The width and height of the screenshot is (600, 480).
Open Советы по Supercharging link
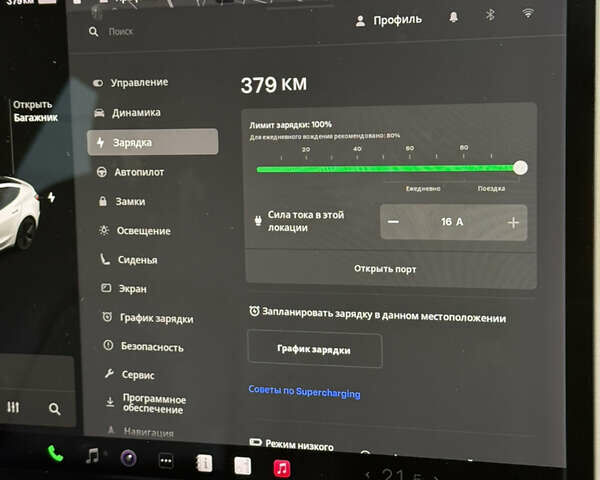[304, 392]
